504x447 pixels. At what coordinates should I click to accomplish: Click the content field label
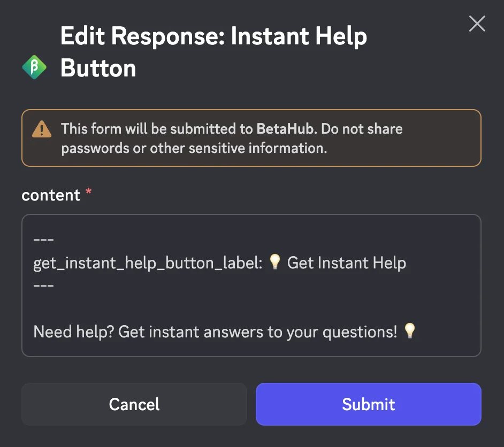pyautogui.click(x=51, y=195)
